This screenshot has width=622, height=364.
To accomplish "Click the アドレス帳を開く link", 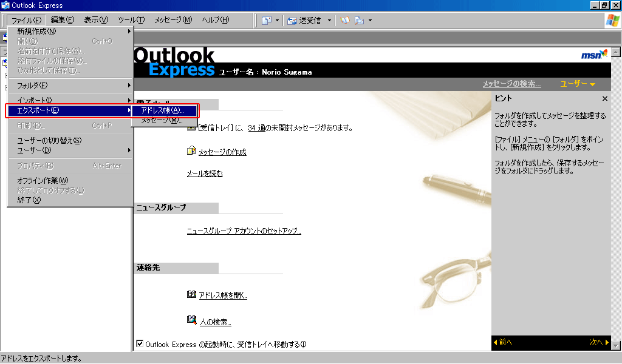I will pyautogui.click(x=222, y=295).
